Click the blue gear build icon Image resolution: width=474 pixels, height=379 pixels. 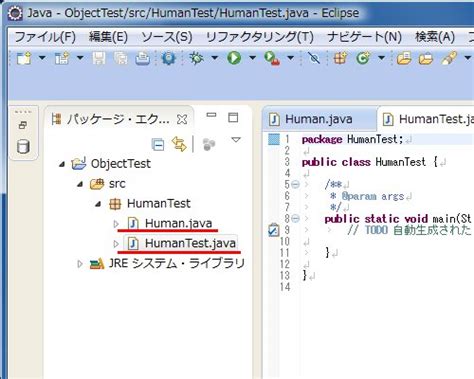pos(168,58)
